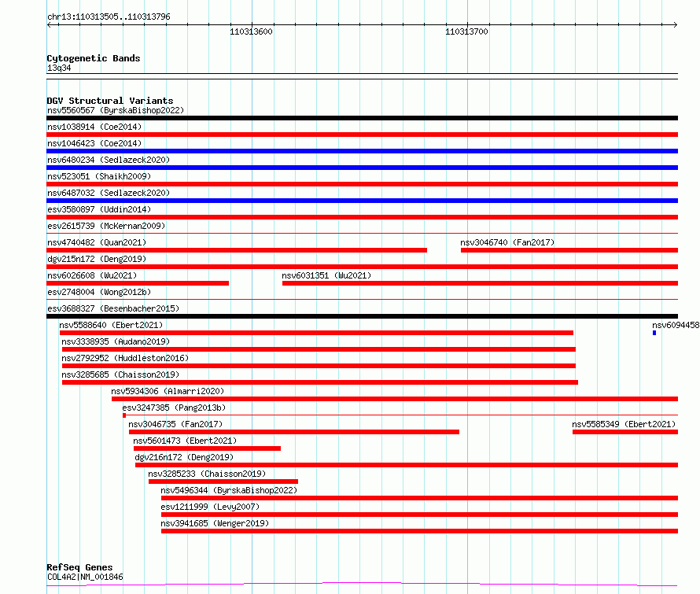Select nsv6031351 (Wu2021) label
This screenshot has width=700, height=594.
[326, 275]
